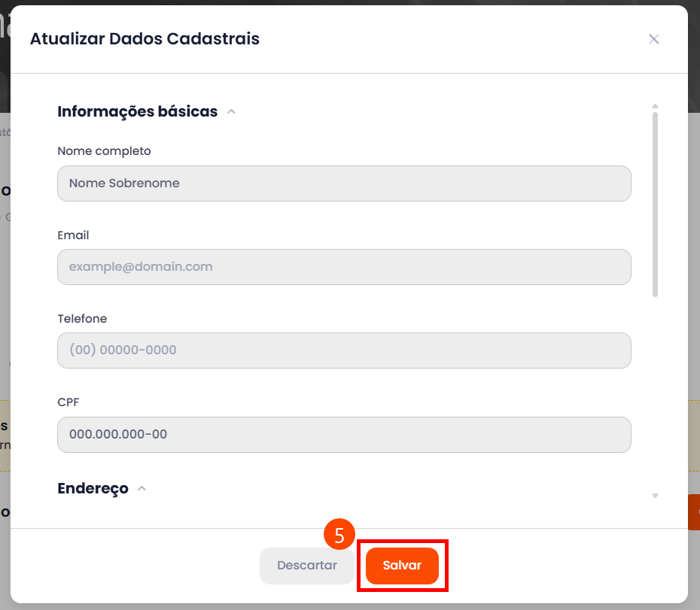Click the vertical scrollbar thumb
Image resolution: width=700 pixels, height=610 pixels.
(655, 203)
